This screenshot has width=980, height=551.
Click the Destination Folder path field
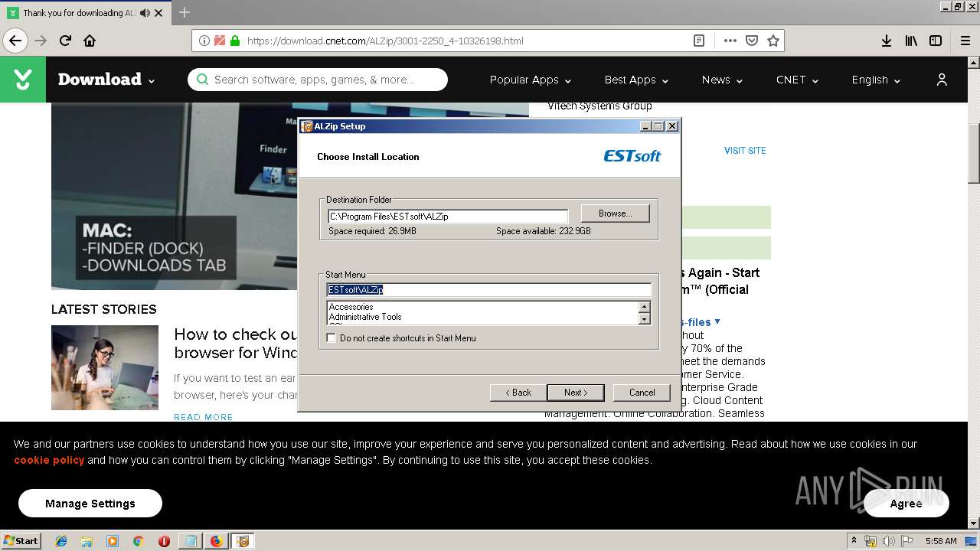[x=448, y=217]
